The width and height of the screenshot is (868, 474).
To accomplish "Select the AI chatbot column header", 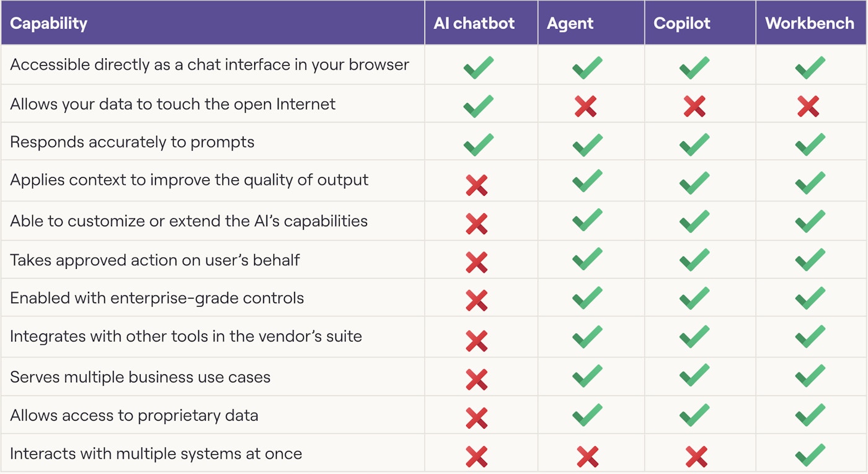I will pos(474,24).
